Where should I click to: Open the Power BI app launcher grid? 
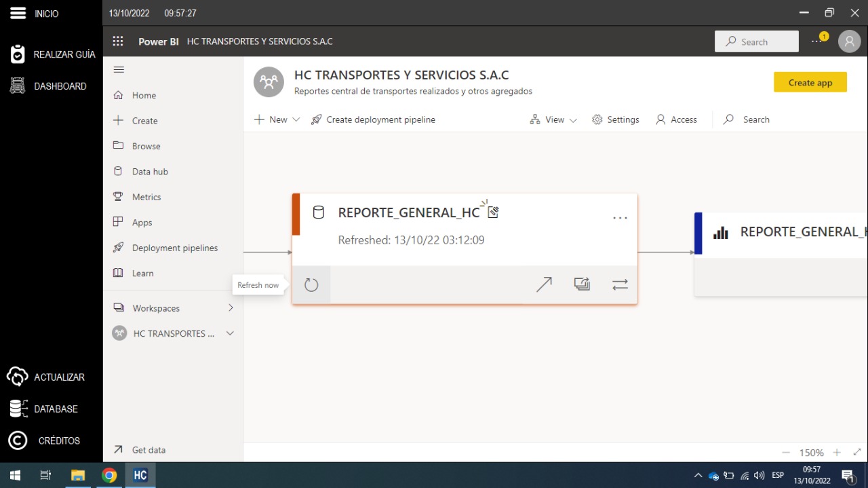tap(118, 41)
